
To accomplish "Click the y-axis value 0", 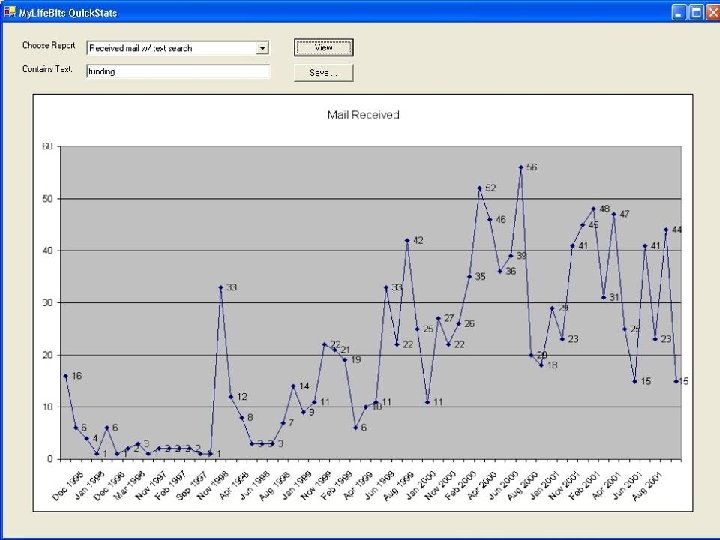I will (x=50, y=459).
